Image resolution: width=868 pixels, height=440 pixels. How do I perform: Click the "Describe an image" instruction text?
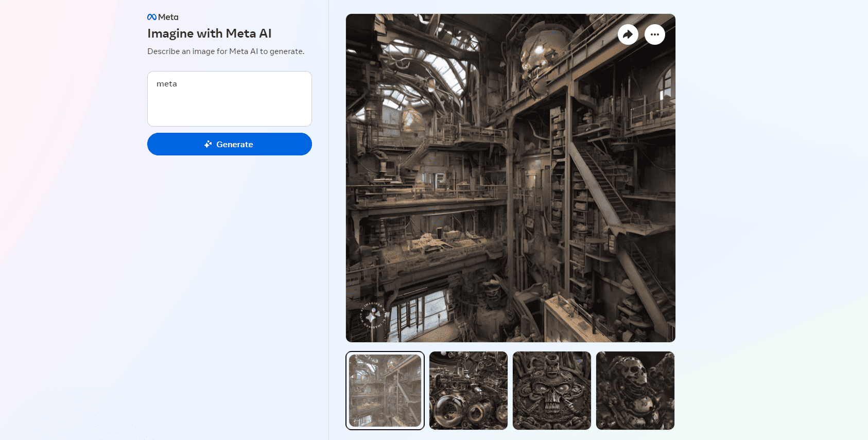coord(225,51)
